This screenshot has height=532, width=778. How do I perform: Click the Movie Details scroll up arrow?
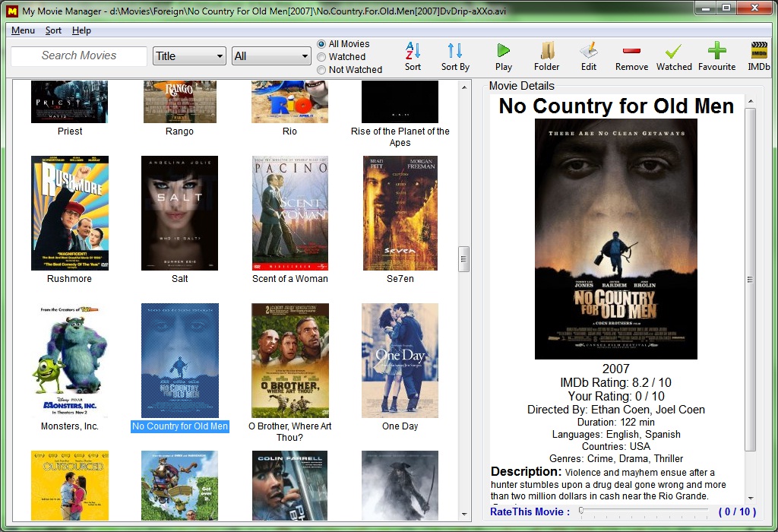(750, 101)
